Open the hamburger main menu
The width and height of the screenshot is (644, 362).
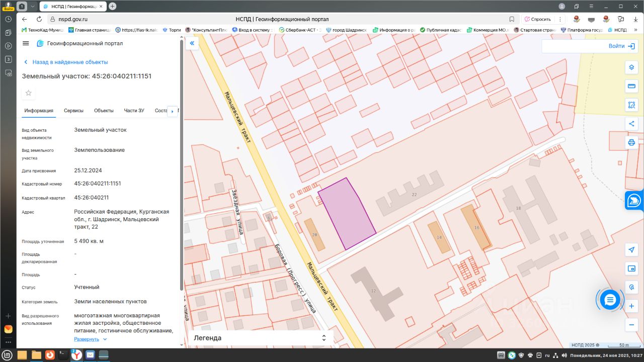[26, 44]
